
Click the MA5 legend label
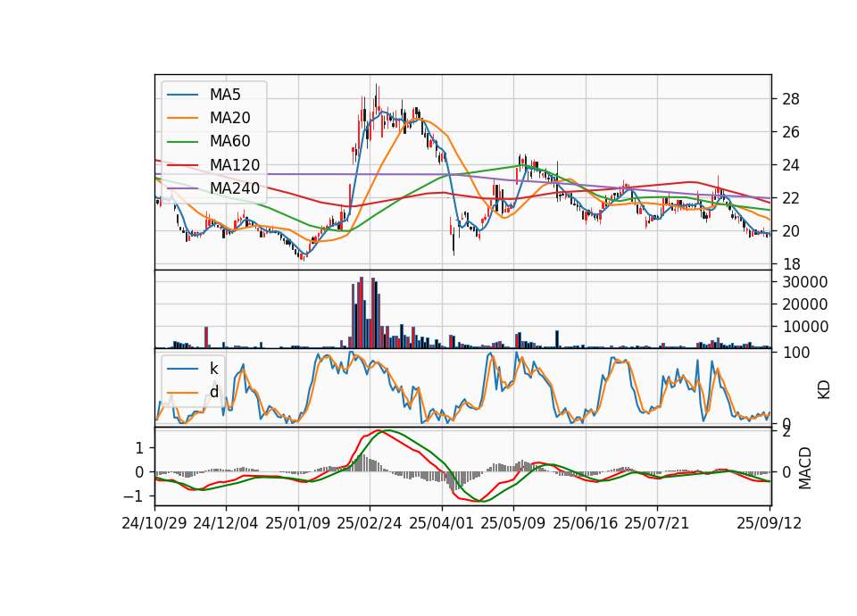(225, 95)
